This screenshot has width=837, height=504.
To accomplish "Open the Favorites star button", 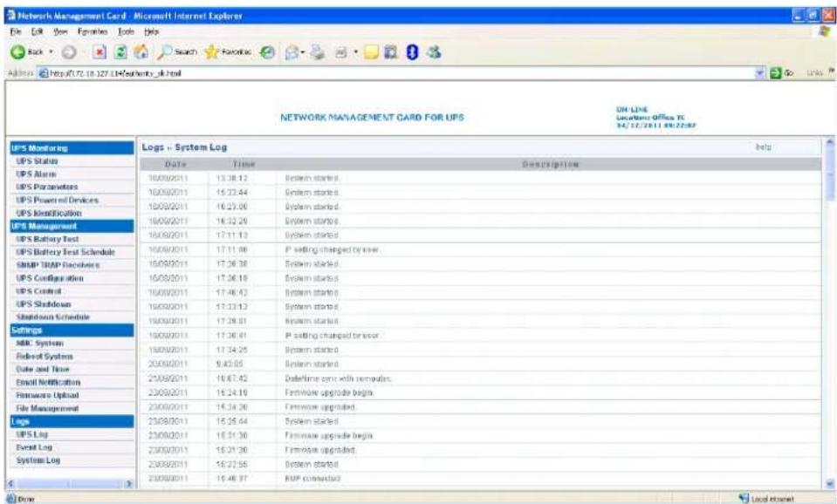I will tap(228, 51).
